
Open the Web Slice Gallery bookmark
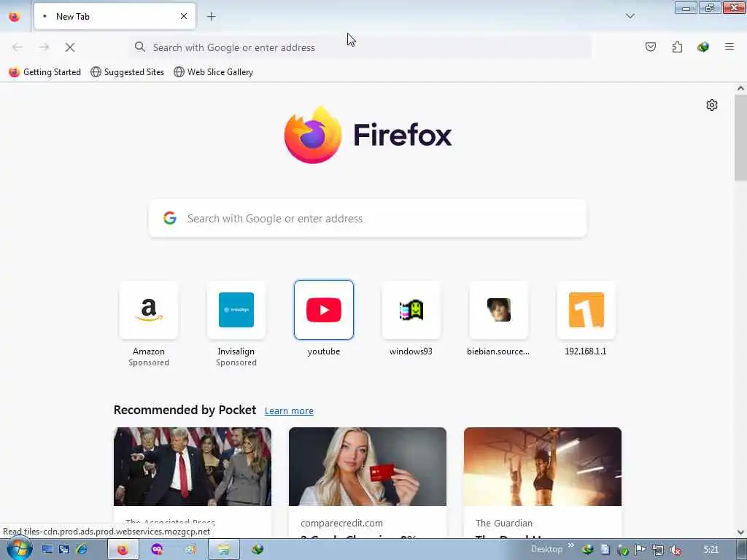pos(214,72)
